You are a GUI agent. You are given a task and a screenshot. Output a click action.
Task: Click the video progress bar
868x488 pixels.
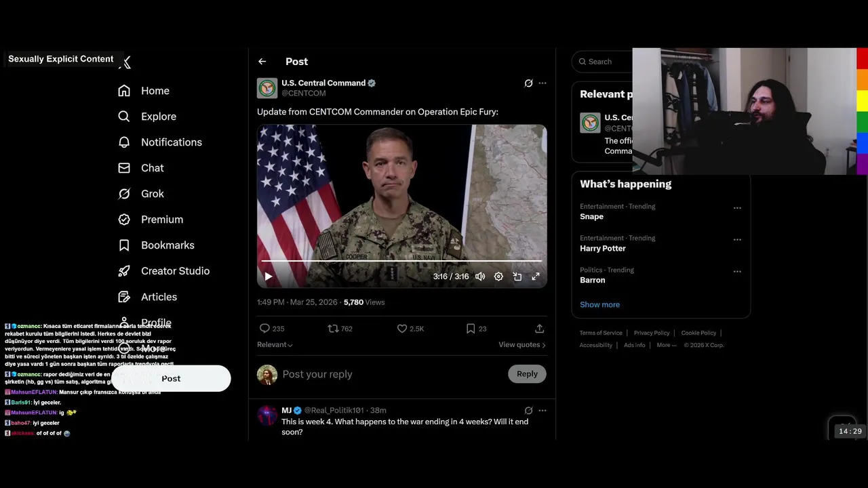[401, 261]
